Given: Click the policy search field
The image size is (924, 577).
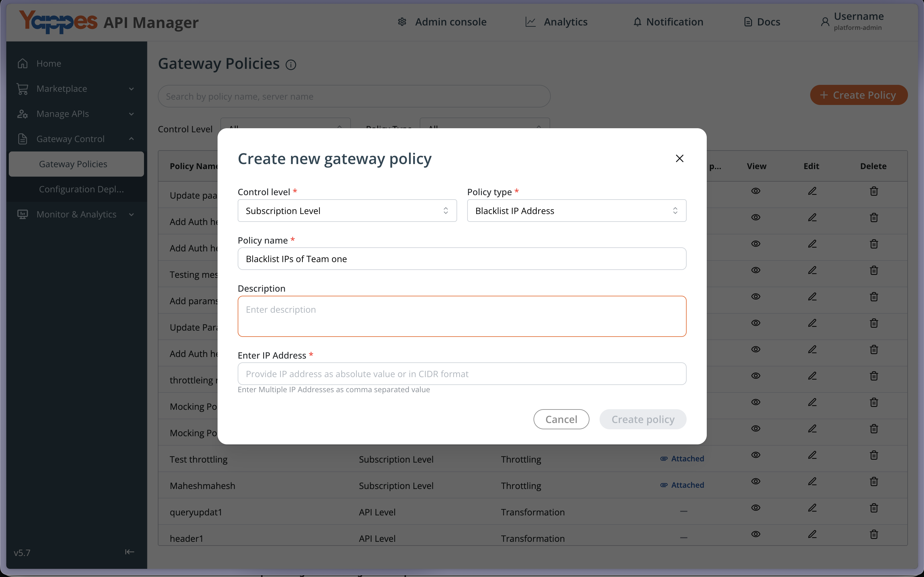Looking at the screenshot, I should click(x=354, y=96).
